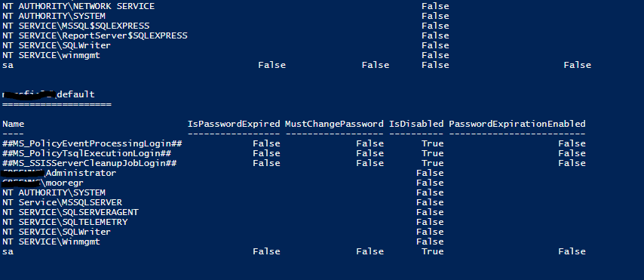Image resolution: width=644 pixels, height=280 pixels.
Task: Click the PasswordExpirationEnabled column header
Action: [x=517, y=124]
